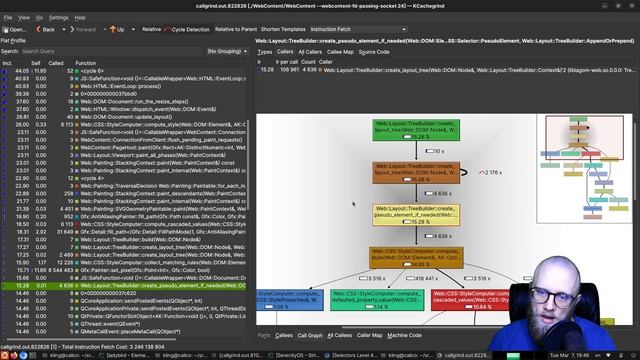This screenshot has height=360, width=640.
Task: Open the Go menu
Action: [39, 18]
